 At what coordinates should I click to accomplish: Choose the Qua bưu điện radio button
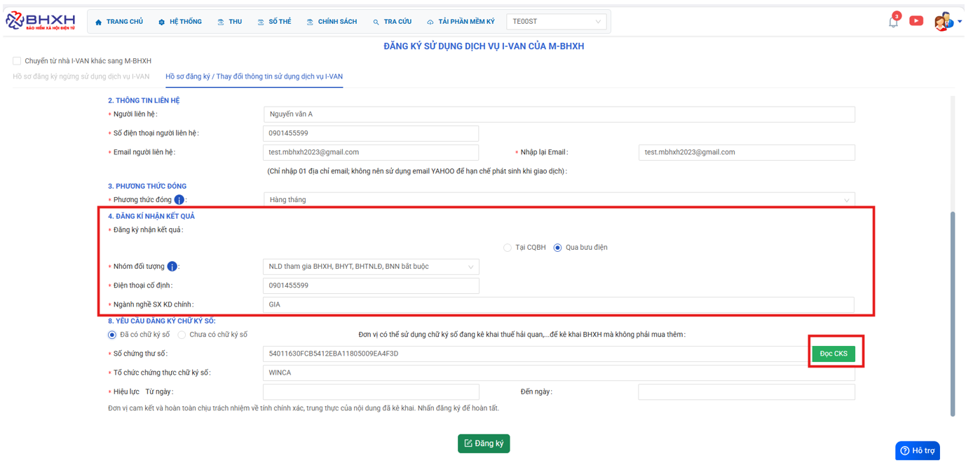coord(558,248)
